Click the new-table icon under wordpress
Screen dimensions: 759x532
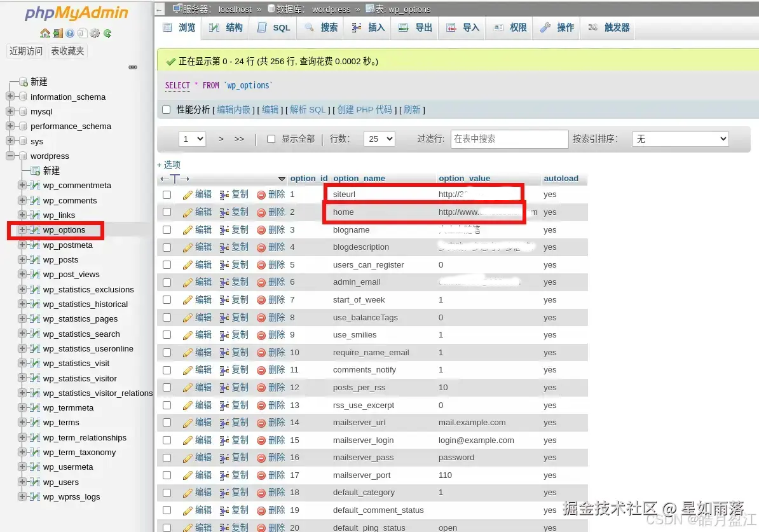click(x=35, y=170)
